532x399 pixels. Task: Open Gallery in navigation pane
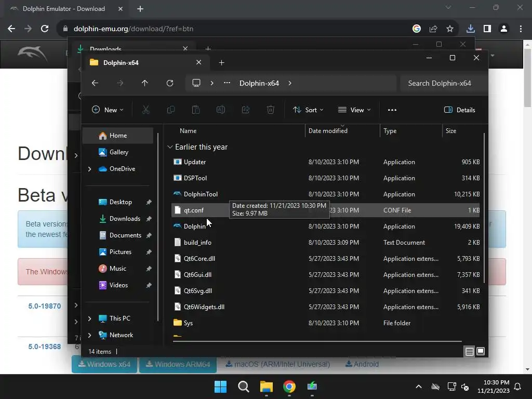(x=117, y=152)
